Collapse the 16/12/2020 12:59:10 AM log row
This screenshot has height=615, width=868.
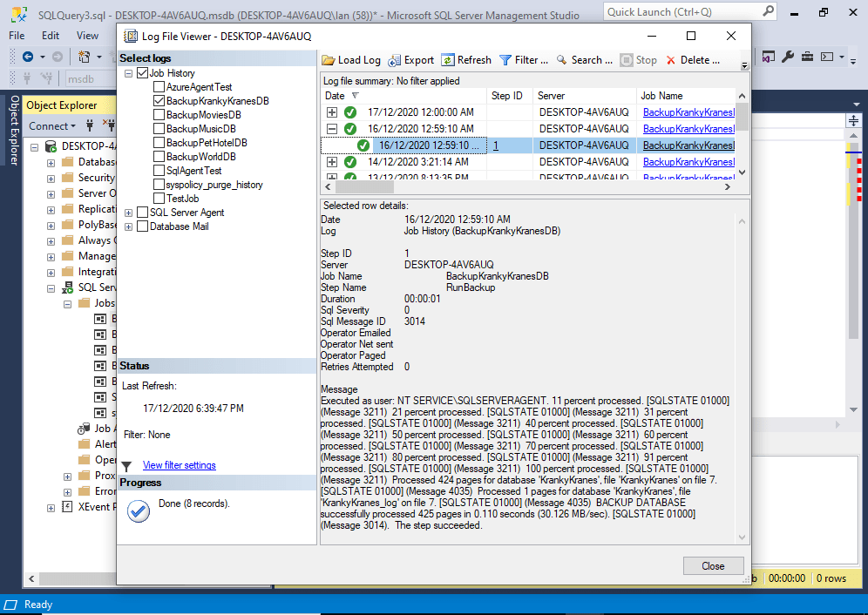331,129
